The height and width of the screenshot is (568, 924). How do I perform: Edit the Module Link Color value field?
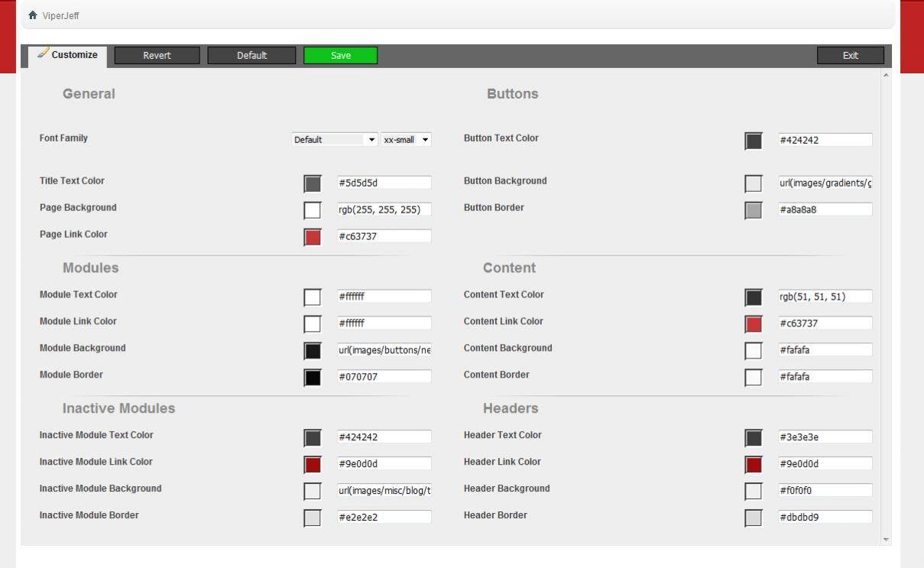pyautogui.click(x=384, y=323)
